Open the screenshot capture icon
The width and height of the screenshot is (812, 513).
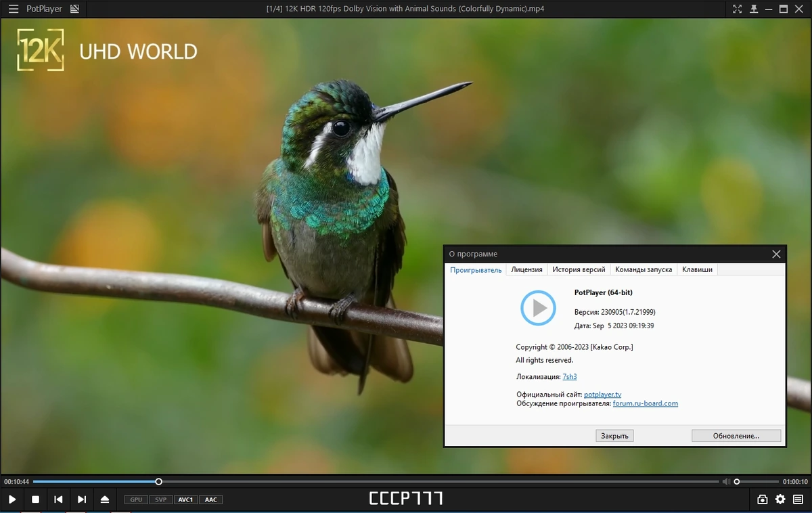[x=763, y=499]
